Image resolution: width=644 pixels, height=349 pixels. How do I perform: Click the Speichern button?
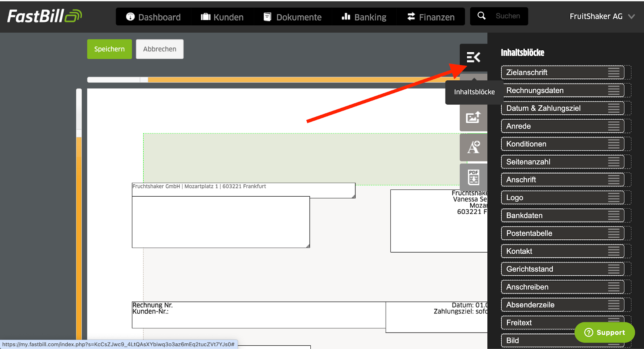[x=109, y=49]
